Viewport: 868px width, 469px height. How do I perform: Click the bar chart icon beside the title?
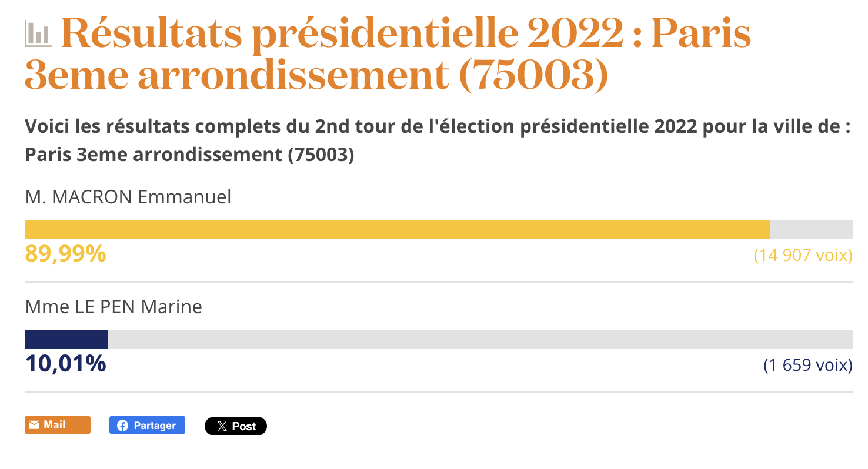(38, 34)
